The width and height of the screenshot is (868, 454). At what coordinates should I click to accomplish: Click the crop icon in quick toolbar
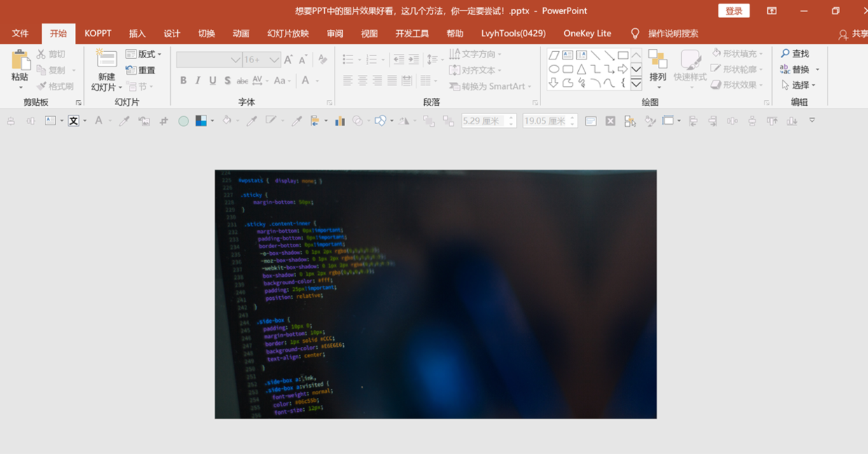click(x=164, y=121)
